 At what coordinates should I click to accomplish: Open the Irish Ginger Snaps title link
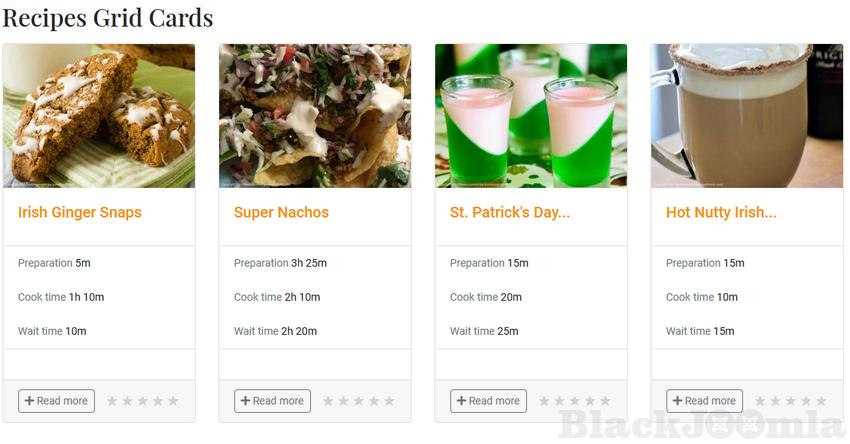[80, 212]
